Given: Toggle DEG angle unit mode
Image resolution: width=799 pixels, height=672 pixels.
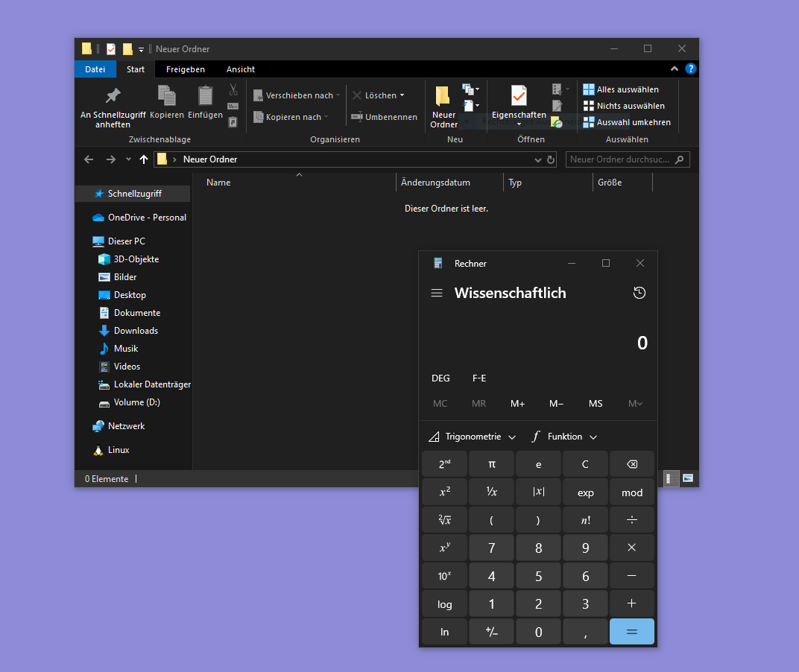Looking at the screenshot, I should [x=440, y=378].
